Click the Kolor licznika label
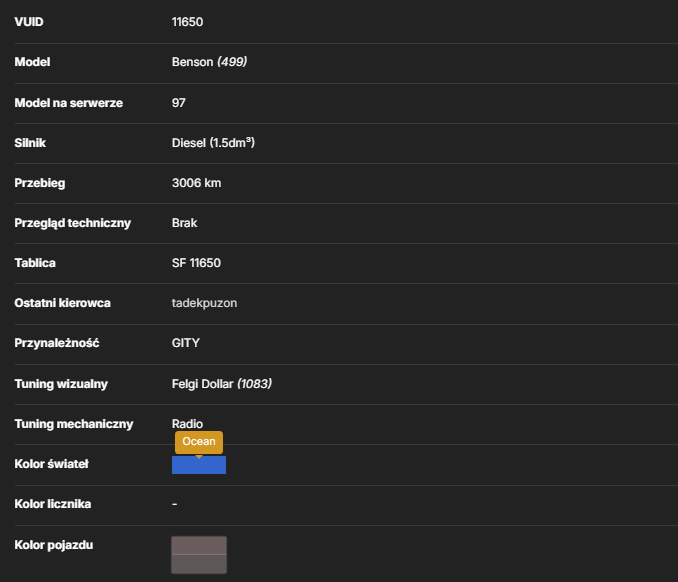 click(53, 504)
